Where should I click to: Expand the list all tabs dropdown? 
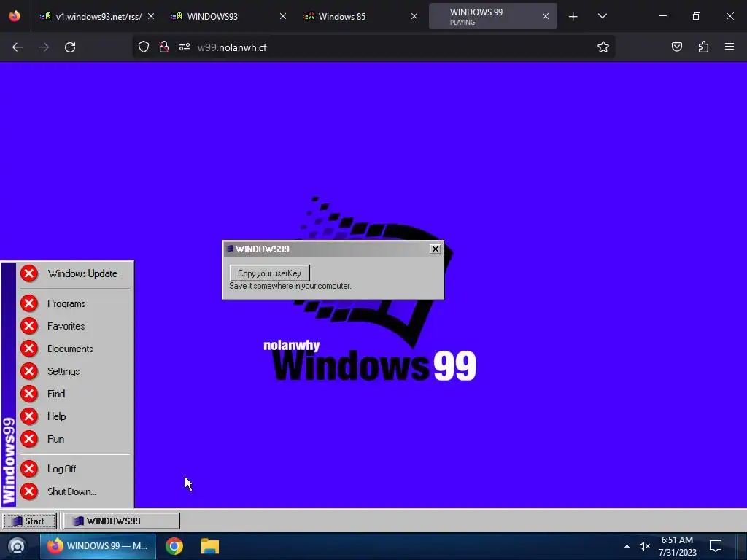point(602,16)
